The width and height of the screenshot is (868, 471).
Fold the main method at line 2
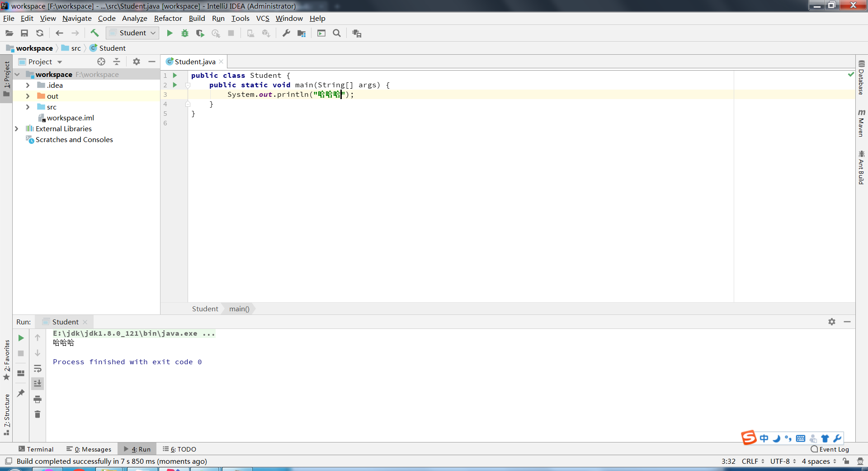tap(188, 85)
